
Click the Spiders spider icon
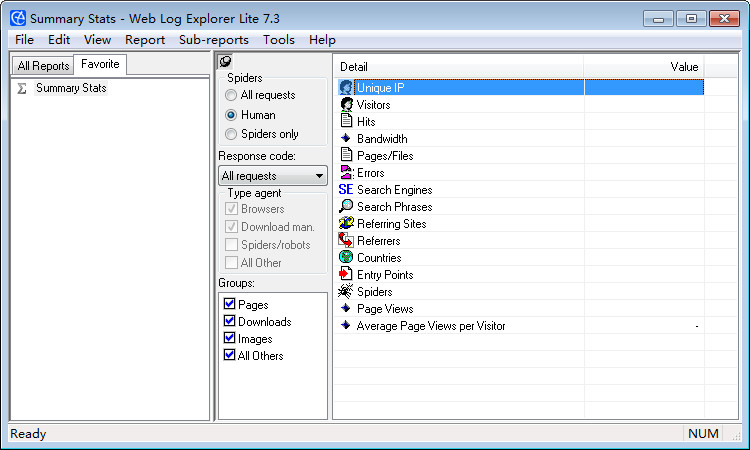click(x=346, y=291)
